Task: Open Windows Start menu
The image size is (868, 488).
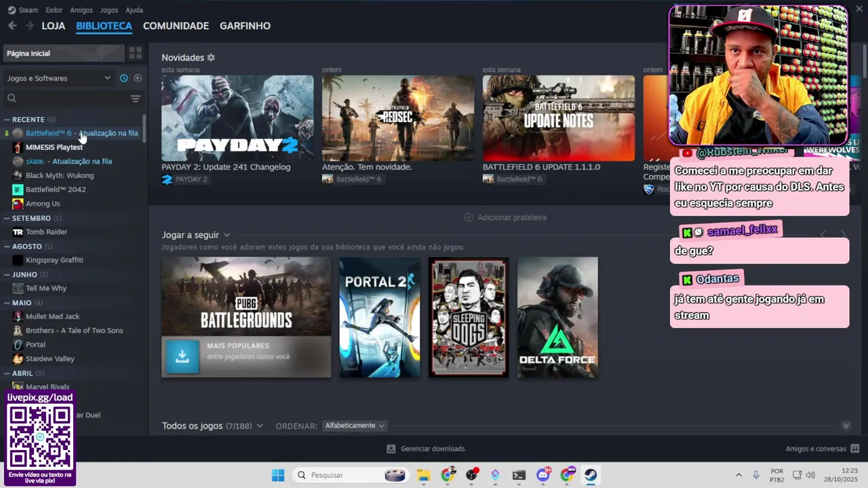Action: 278,475
